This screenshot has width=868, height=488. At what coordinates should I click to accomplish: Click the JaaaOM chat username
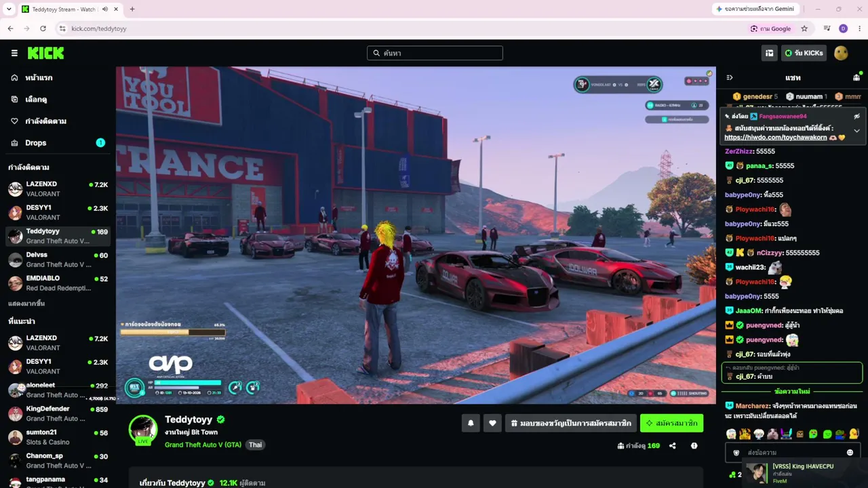[x=749, y=311]
